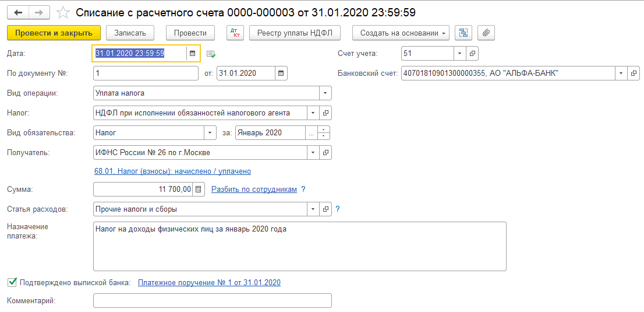Screen dimensions: 644x312
Task: Click Провести и закрыть button
Action: tap(54, 33)
